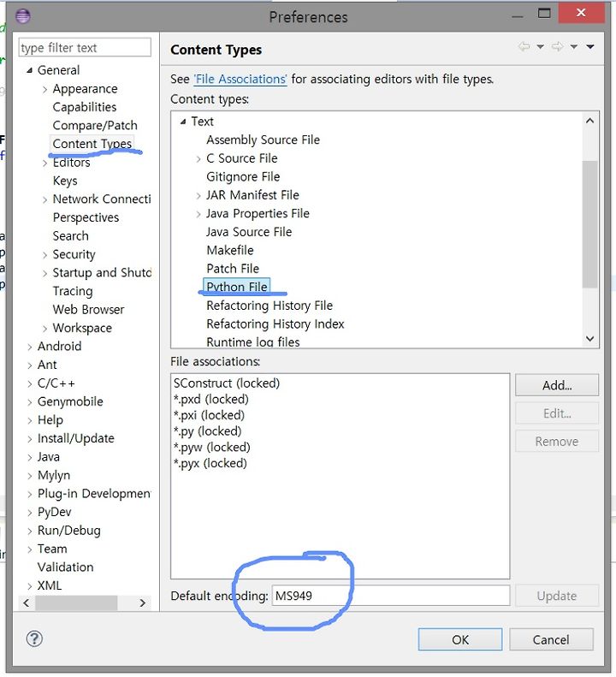Select Compare/Patch preferences
Viewport: 616px width, 677px height.
click(x=95, y=126)
